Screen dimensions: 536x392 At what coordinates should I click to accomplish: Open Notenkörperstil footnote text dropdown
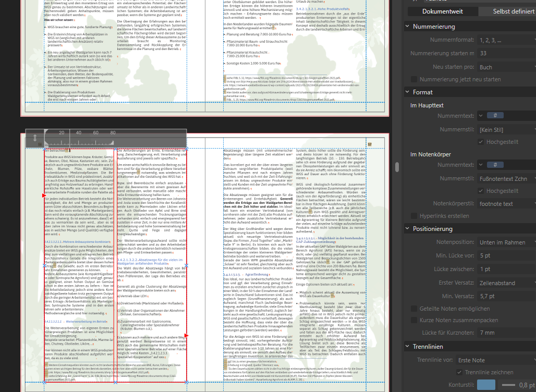[x=507, y=204]
